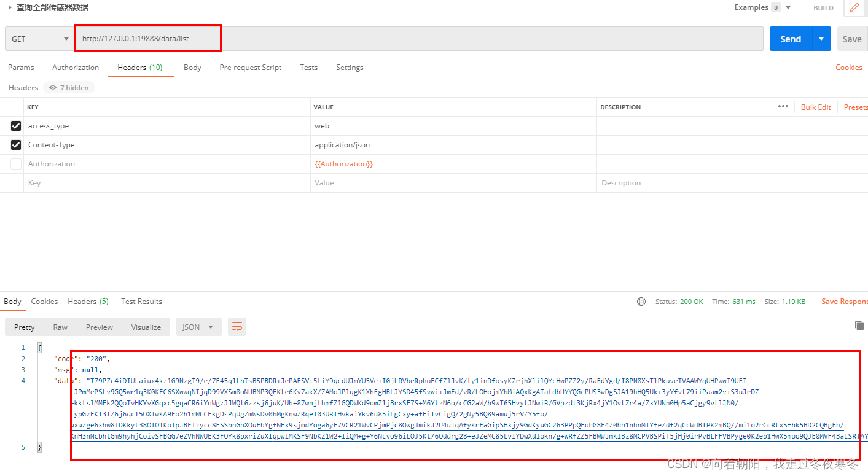Switch to Preview view

(100, 327)
